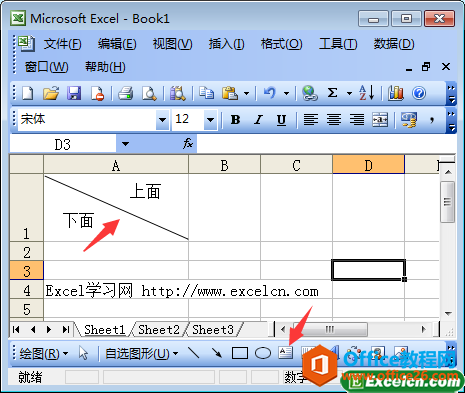
Task: Click the Research binoculars icon
Action: click(178, 93)
